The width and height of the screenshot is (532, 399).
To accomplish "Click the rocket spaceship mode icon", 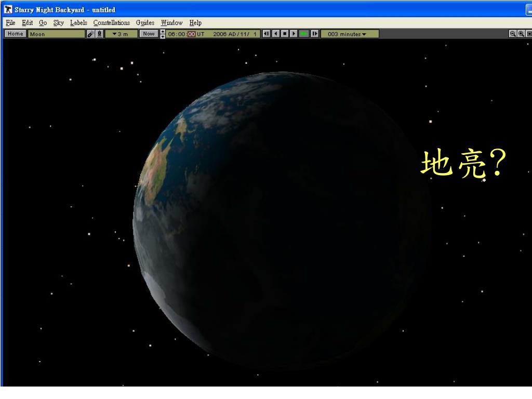I will 90,34.
